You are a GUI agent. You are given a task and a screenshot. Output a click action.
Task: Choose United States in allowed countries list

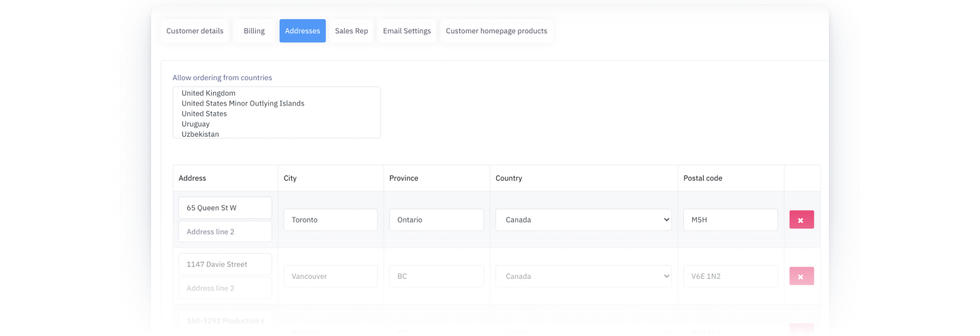pyautogui.click(x=204, y=114)
